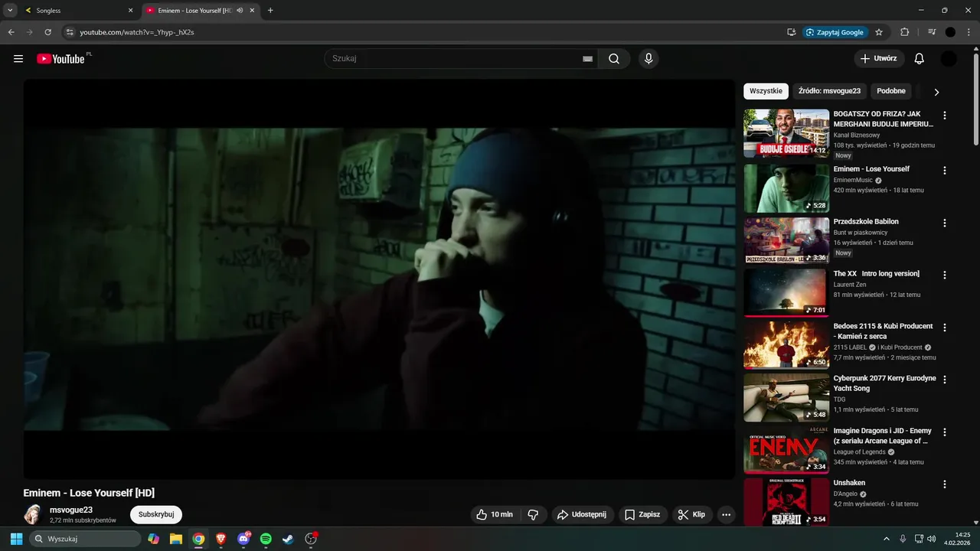Select the Eminem - Lose Yourself browser tab
Image resolution: width=980 pixels, height=551 pixels.
click(201, 11)
